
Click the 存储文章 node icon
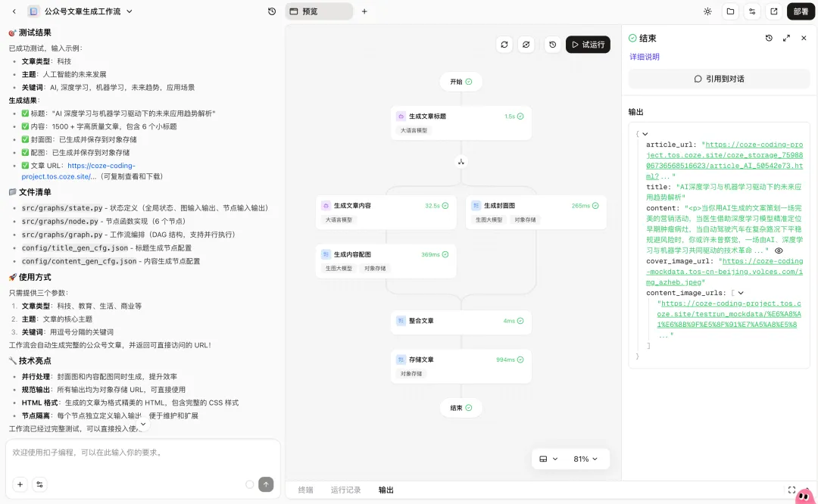[401, 359]
